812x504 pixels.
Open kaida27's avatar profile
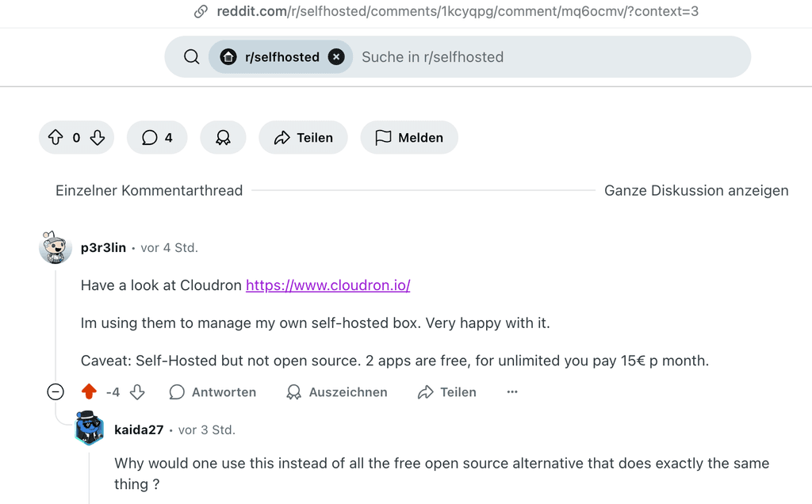tap(90, 428)
